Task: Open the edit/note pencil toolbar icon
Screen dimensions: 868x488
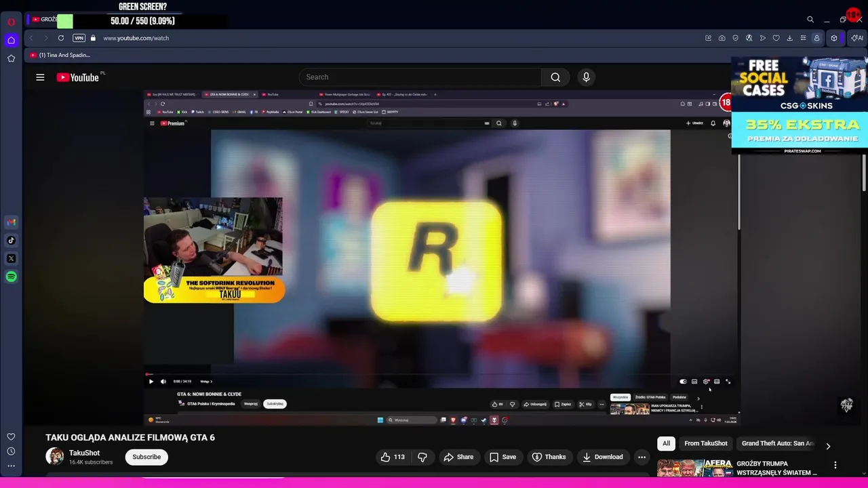Action: tap(708, 38)
